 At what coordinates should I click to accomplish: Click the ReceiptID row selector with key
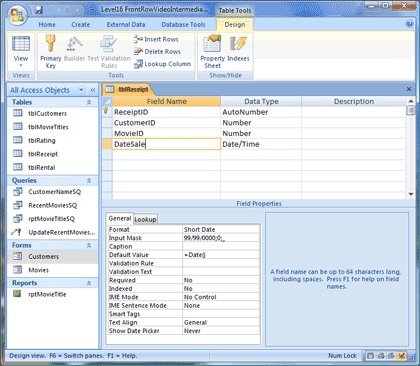(x=107, y=112)
